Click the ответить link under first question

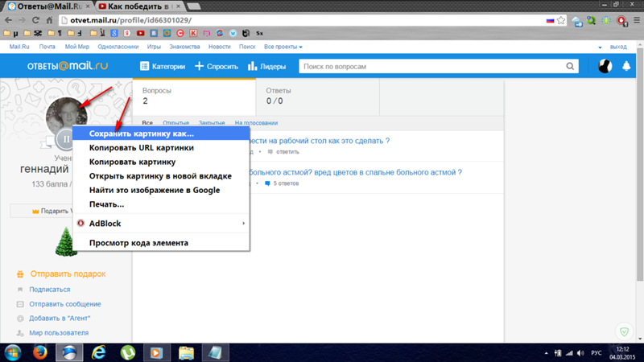tap(287, 152)
